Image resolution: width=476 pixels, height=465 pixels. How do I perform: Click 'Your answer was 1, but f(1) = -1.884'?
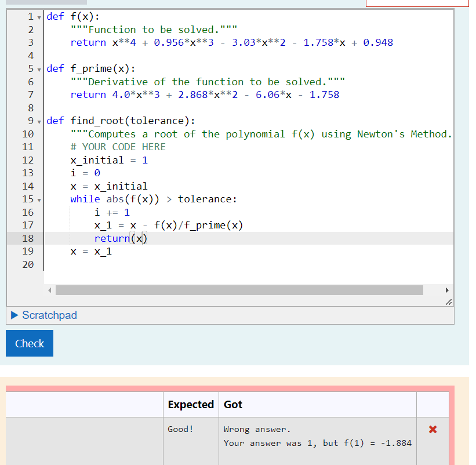click(318, 443)
